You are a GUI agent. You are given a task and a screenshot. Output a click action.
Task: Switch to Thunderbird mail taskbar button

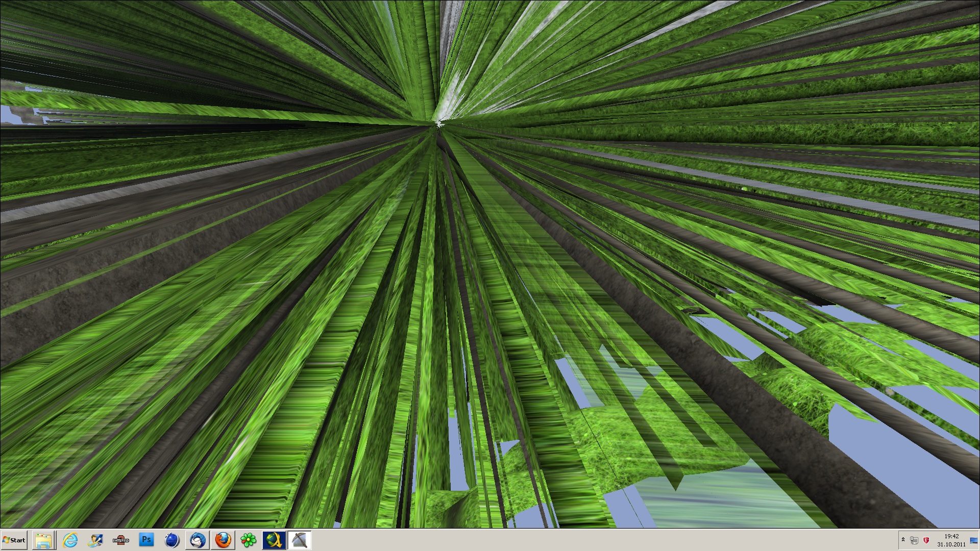[x=198, y=540]
